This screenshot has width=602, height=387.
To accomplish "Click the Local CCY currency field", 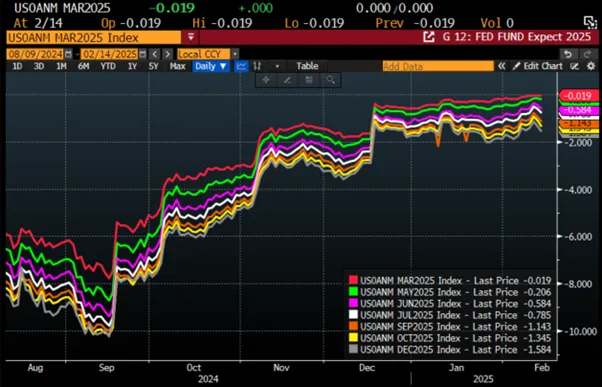I will tap(204, 54).
